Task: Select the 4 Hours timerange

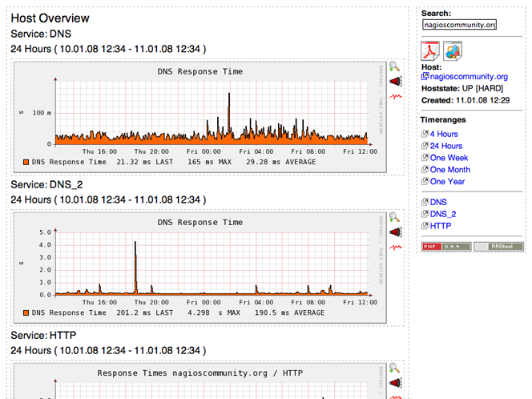Action: (444, 134)
